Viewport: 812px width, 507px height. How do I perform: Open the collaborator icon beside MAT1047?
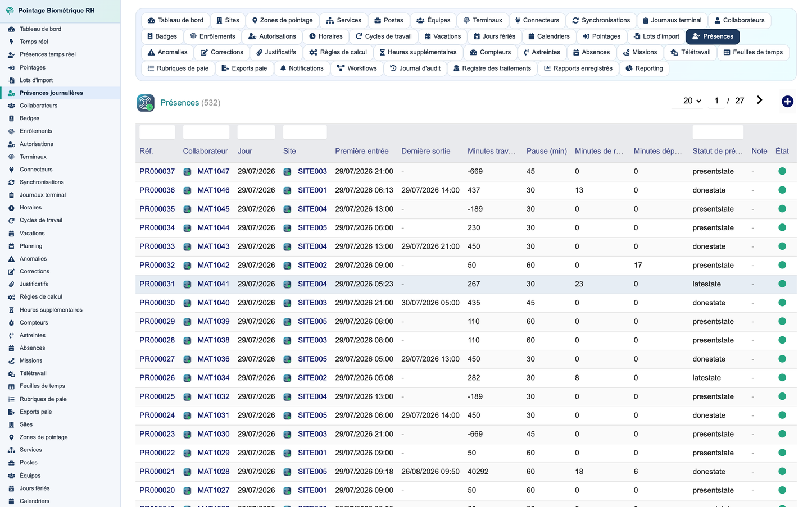point(187,172)
